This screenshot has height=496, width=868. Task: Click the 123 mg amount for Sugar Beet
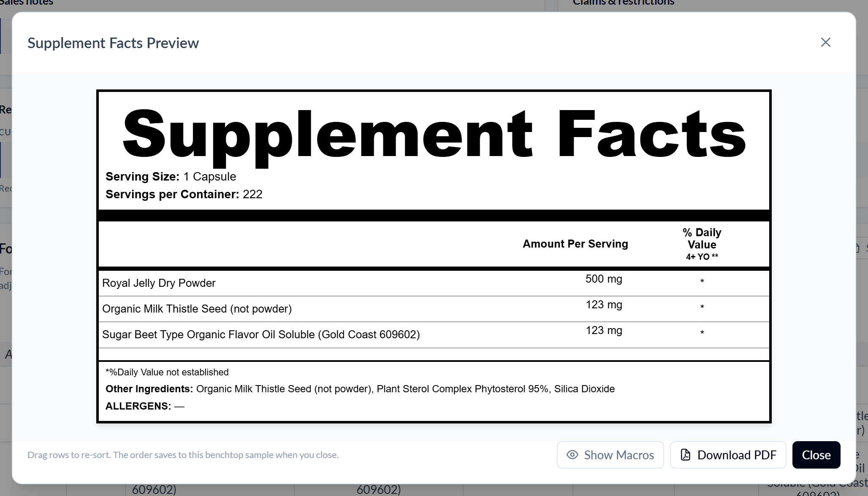pyautogui.click(x=604, y=330)
